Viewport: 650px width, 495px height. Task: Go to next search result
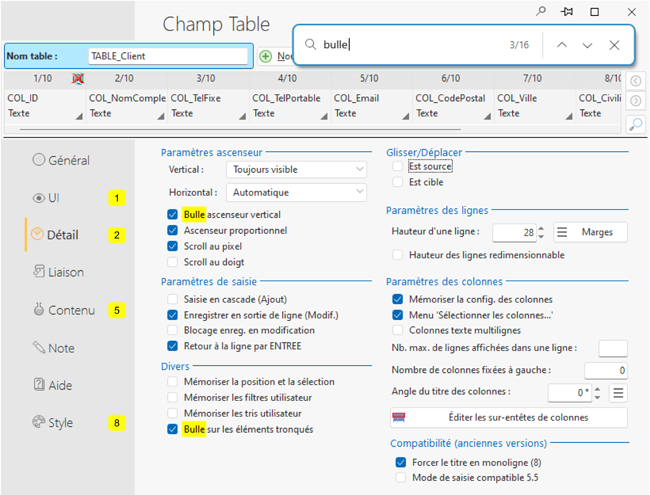pyautogui.click(x=587, y=45)
